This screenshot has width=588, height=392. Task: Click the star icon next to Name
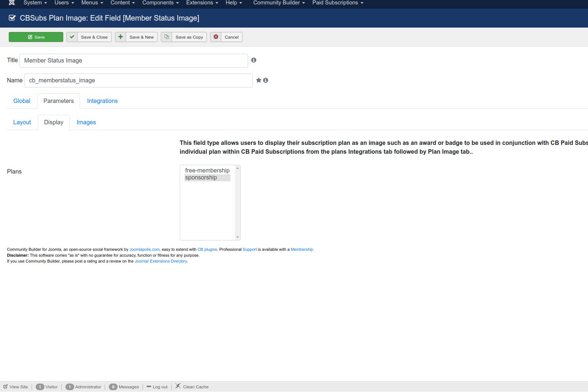tap(259, 80)
